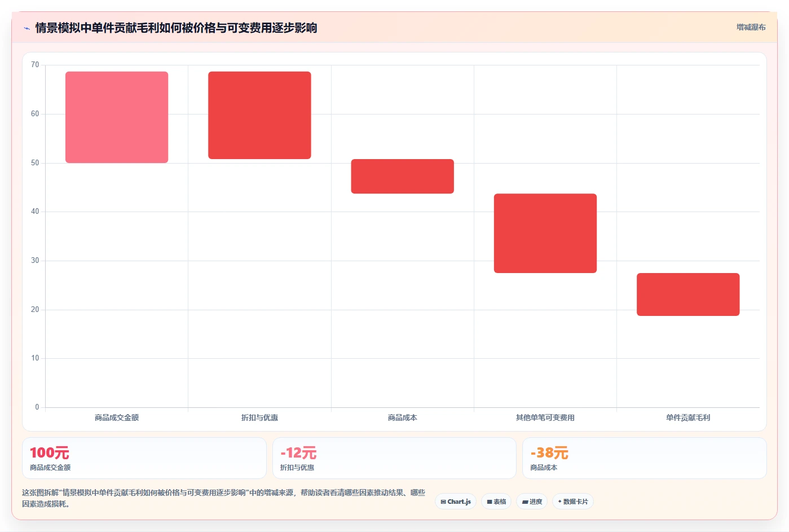Click the 表格 tag chip
Screen dimensions: 789x532
[x=496, y=502]
